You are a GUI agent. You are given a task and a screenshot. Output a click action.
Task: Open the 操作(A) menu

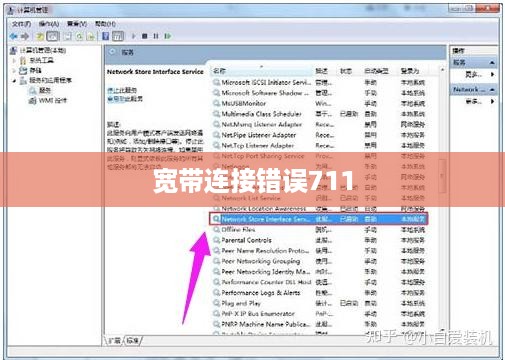(x=49, y=24)
